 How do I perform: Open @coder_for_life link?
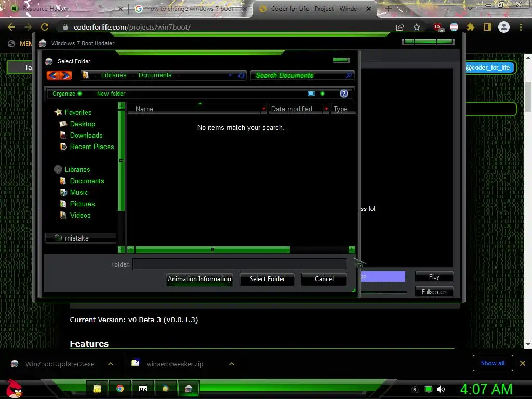pyautogui.click(x=487, y=68)
